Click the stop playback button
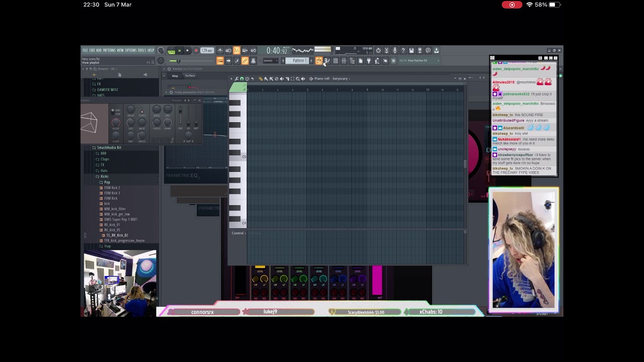Screen dimensions: 644x362 click(x=188, y=50)
